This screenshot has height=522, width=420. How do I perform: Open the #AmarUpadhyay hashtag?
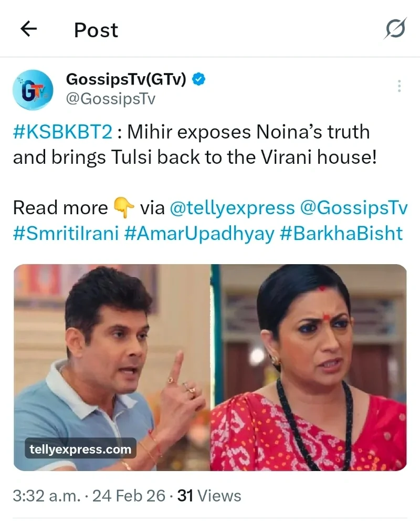[x=199, y=233]
